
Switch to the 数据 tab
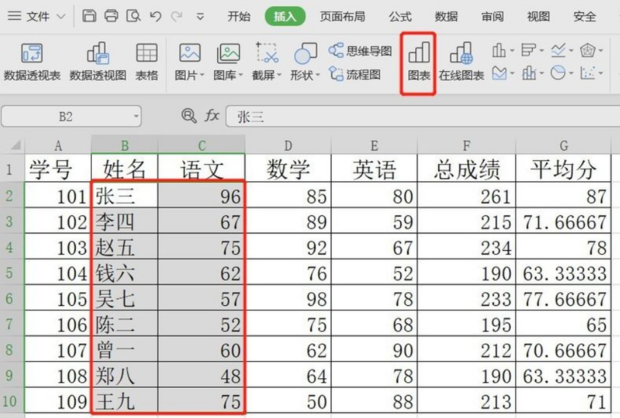pyautogui.click(x=446, y=16)
